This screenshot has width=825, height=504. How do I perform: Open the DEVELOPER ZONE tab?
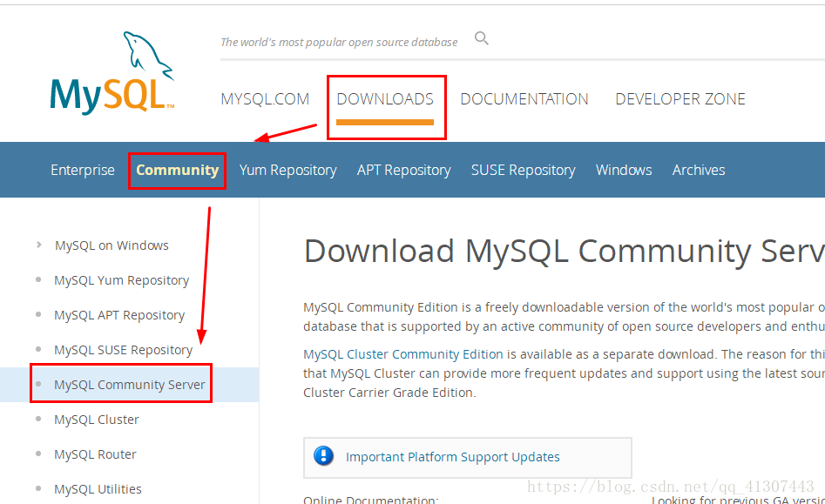(x=680, y=99)
